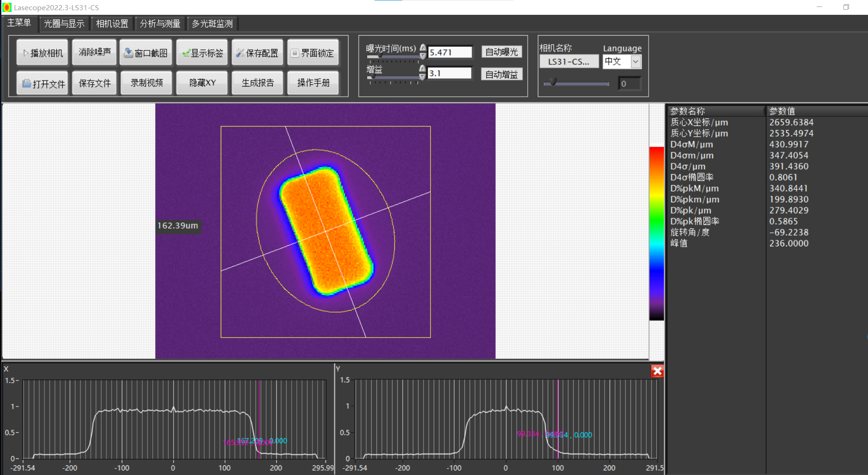Screen dimensions: 868x475
Task: Click the 增益 gain slider
Action: click(393, 78)
